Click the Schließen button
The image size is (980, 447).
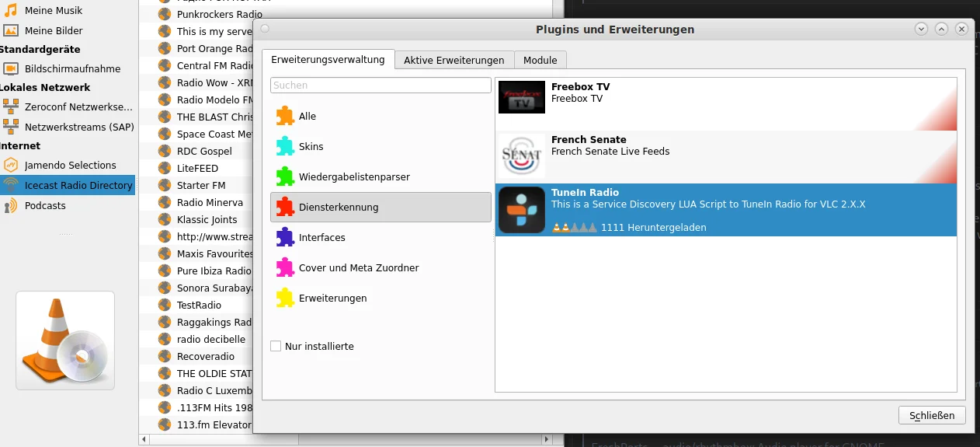pos(932,415)
